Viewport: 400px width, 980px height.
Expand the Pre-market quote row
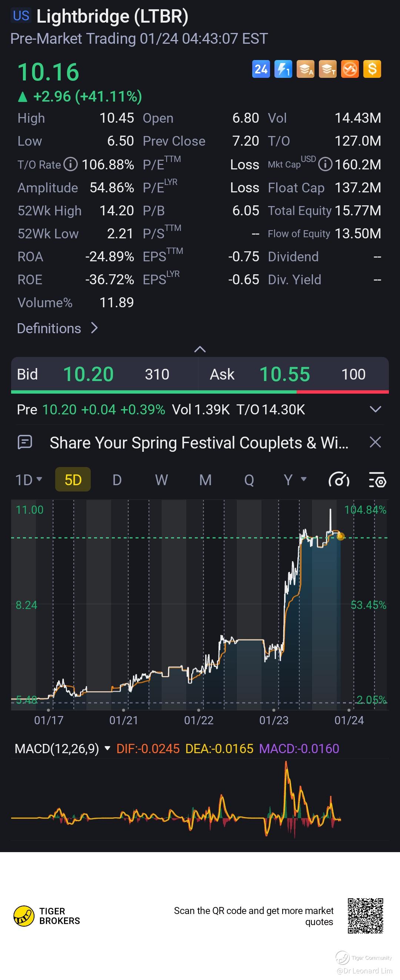pyautogui.click(x=375, y=409)
